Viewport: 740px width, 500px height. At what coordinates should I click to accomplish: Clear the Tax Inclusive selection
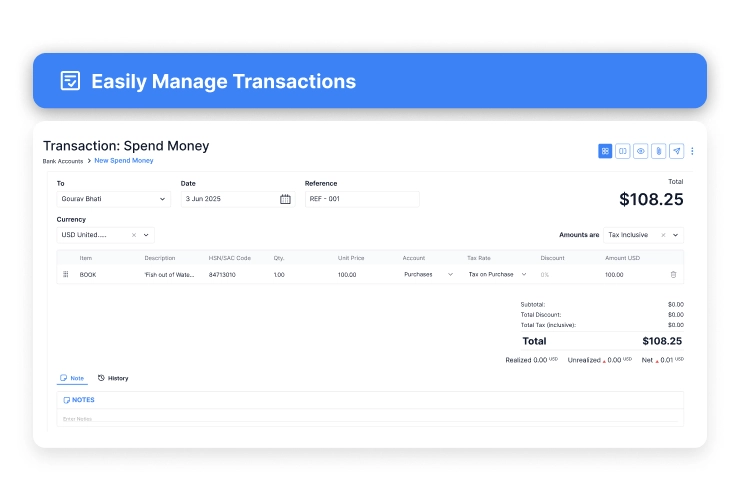(x=662, y=235)
